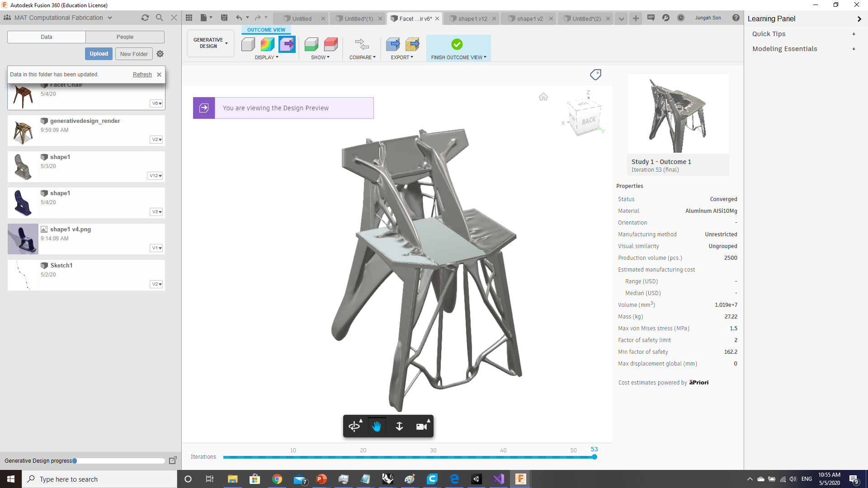Pop out the Generative Design progress window

[173, 460]
